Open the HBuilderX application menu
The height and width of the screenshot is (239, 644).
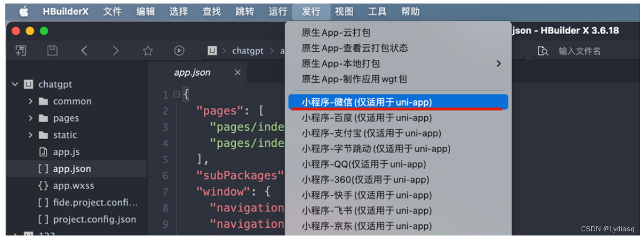click(x=66, y=12)
